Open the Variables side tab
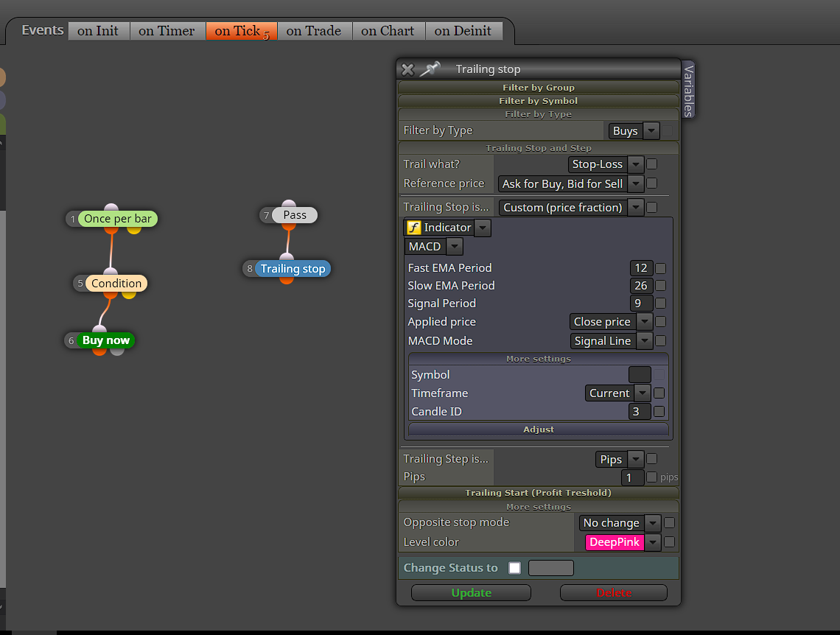This screenshot has width=840, height=635. pyautogui.click(x=688, y=90)
